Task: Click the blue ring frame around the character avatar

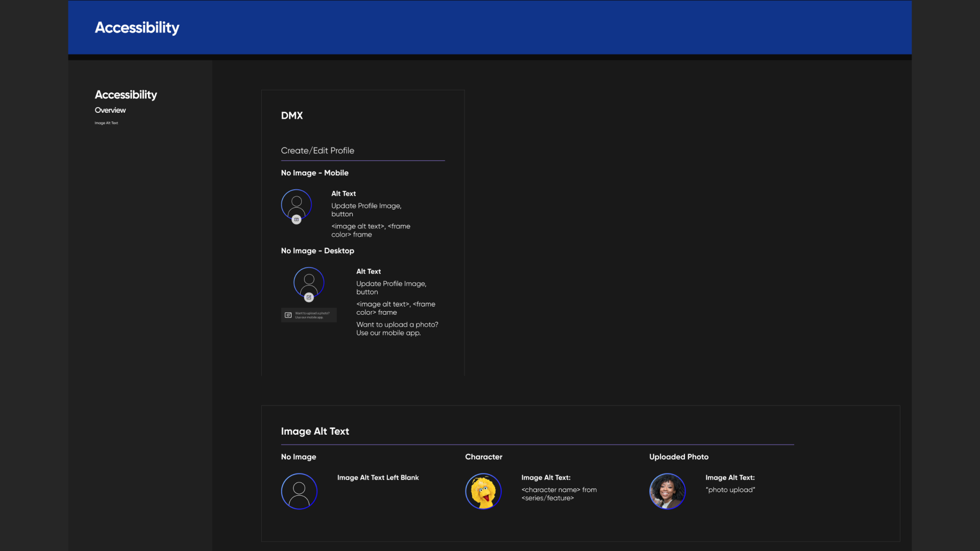Action: 483,474
